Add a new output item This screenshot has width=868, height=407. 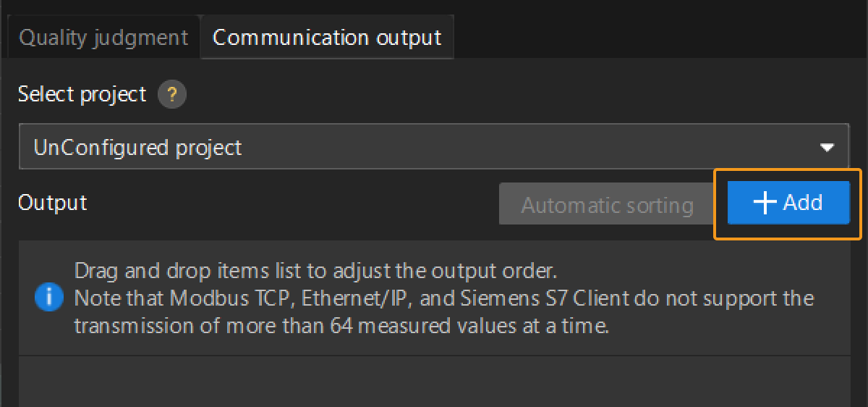click(x=788, y=203)
